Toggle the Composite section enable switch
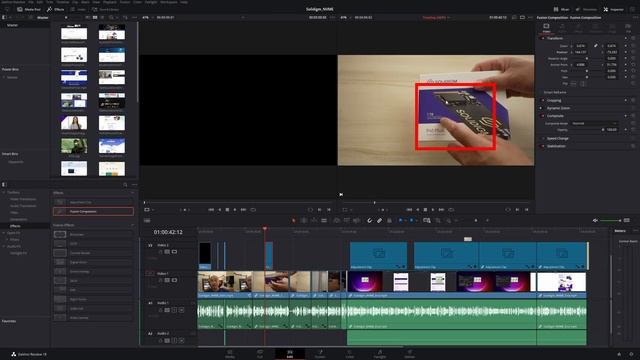The image size is (640, 360). pyautogui.click(x=543, y=116)
